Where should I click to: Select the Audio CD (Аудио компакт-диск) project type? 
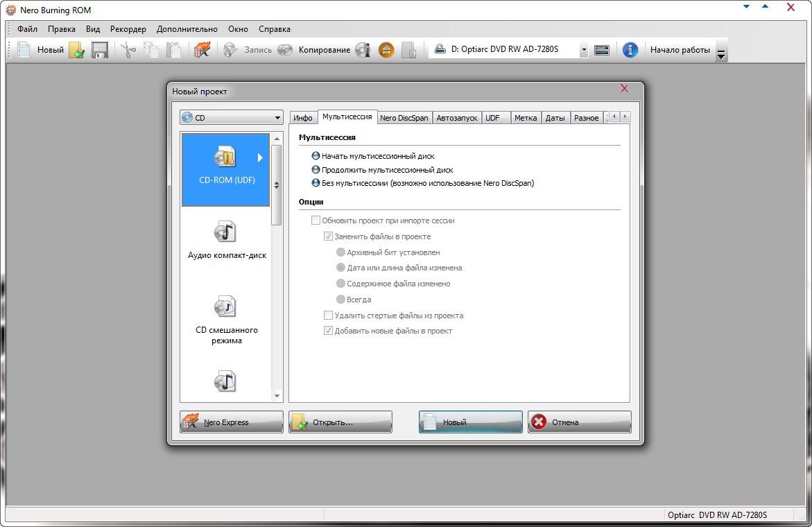pos(226,239)
